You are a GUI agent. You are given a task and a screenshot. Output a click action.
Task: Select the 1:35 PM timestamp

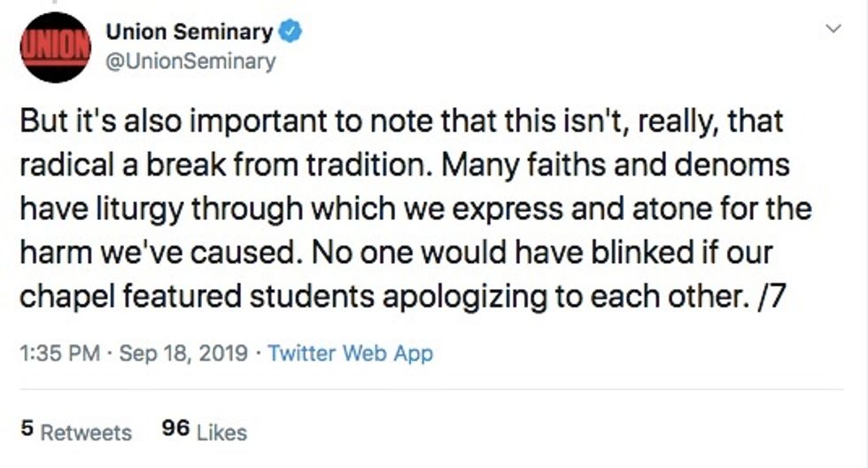[x=58, y=354]
